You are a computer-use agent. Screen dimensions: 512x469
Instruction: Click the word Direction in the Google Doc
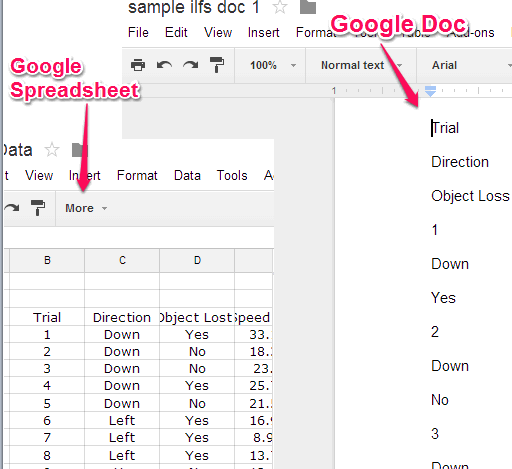tap(460, 162)
